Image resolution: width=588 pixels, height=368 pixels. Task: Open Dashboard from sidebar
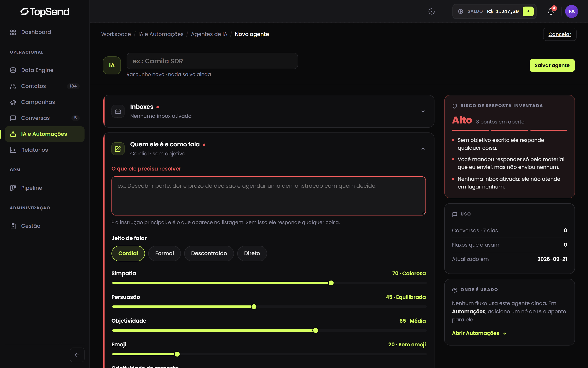click(x=45, y=32)
